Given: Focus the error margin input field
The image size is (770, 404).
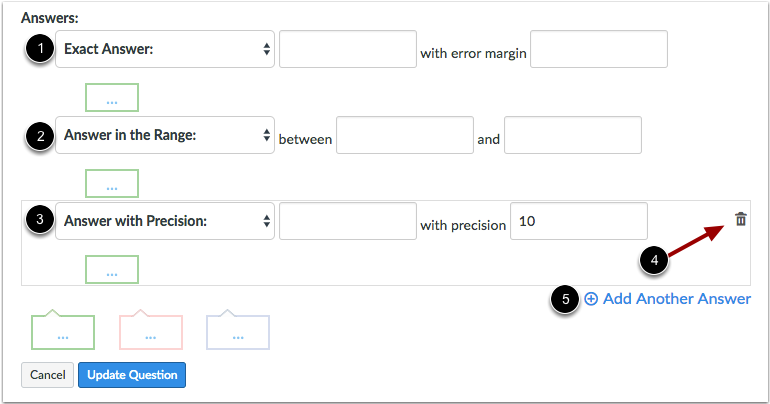Looking at the screenshot, I should pyautogui.click(x=599, y=49).
